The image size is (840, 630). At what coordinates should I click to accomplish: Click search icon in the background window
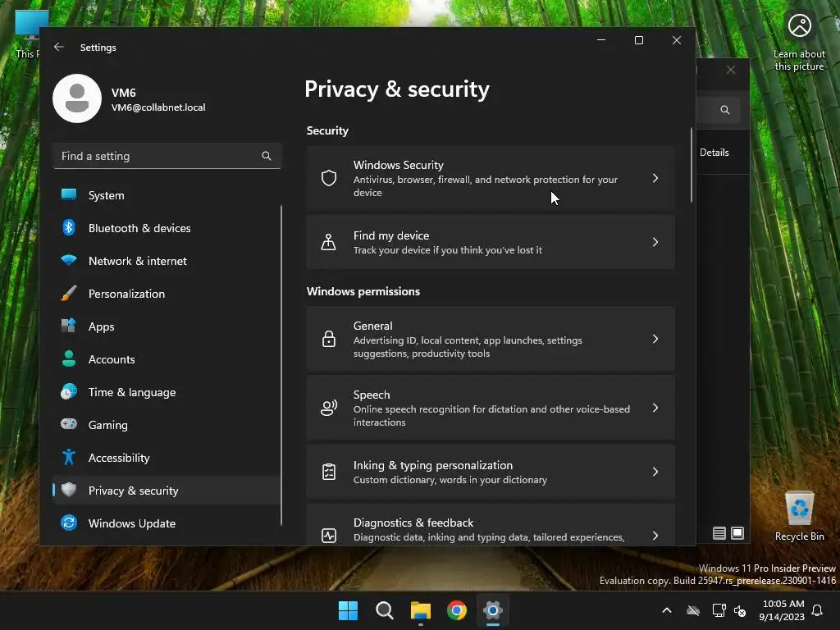point(725,110)
